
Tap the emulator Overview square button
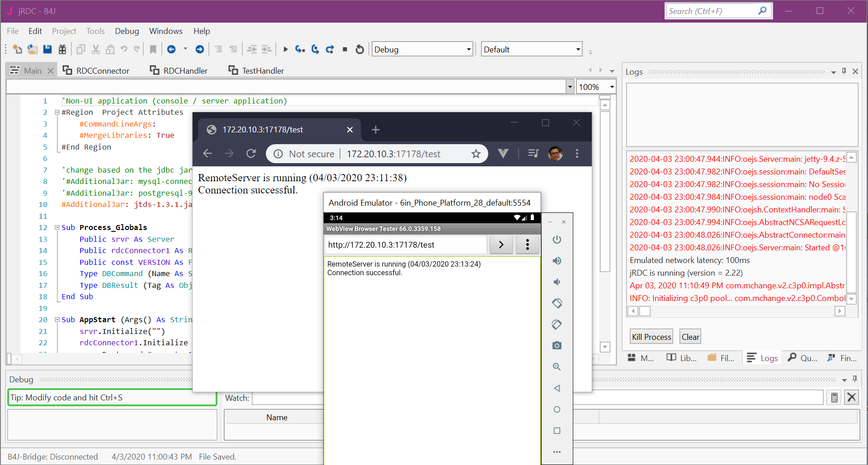(557, 431)
